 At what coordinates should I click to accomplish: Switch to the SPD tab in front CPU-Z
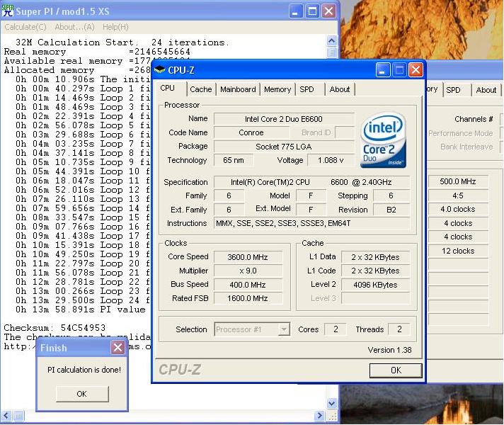pyautogui.click(x=307, y=89)
